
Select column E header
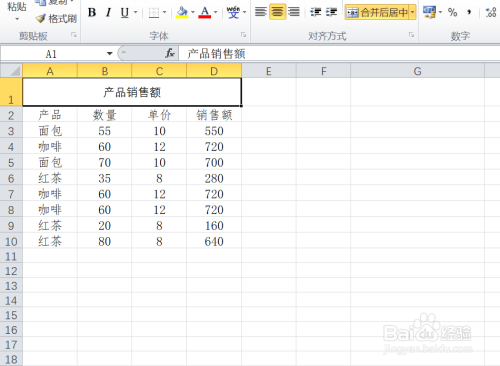click(x=269, y=71)
